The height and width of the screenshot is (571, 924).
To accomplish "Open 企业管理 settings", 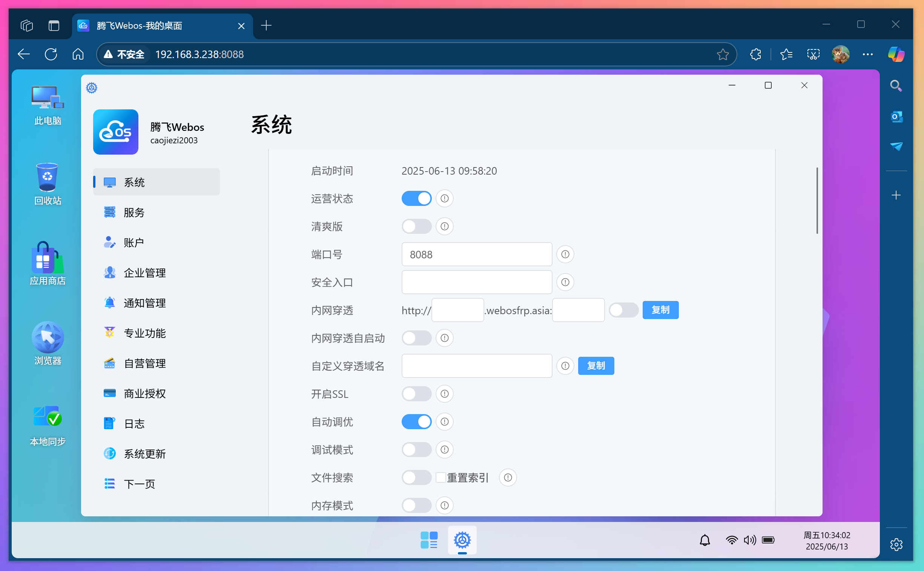I will coord(144,272).
